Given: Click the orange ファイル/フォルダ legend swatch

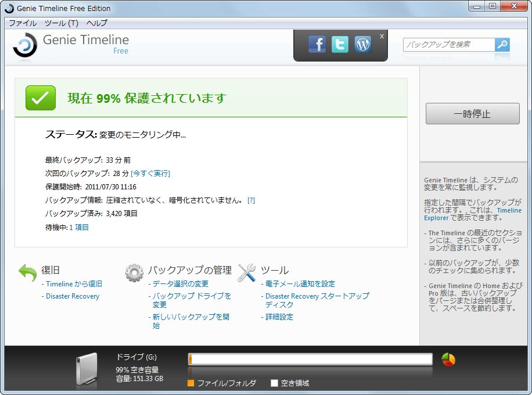Looking at the screenshot, I should pyautogui.click(x=190, y=383).
